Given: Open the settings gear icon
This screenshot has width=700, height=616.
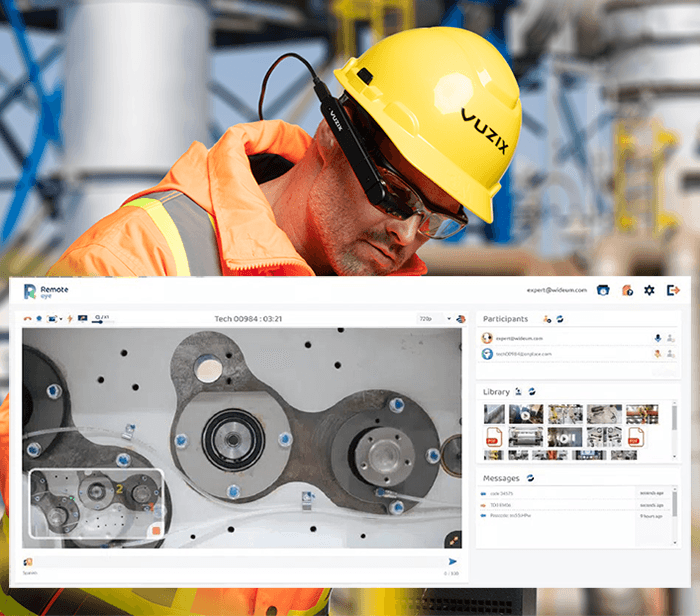Looking at the screenshot, I should 649,290.
